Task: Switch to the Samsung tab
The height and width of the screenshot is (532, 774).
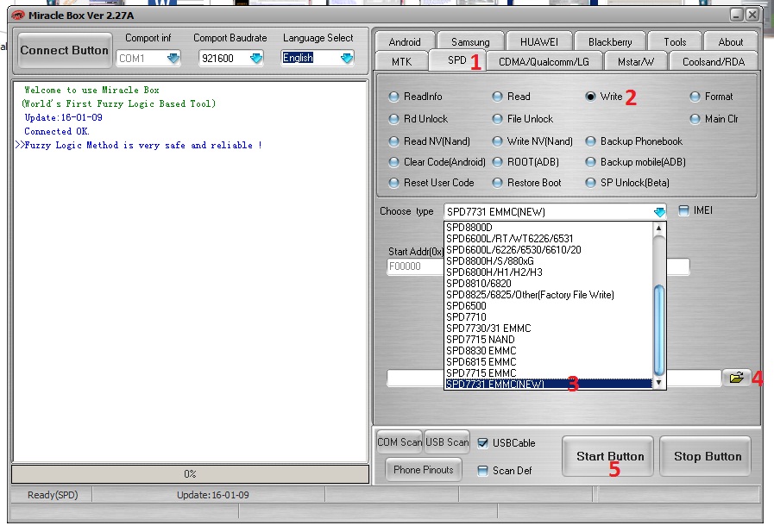Action: pyautogui.click(x=470, y=42)
